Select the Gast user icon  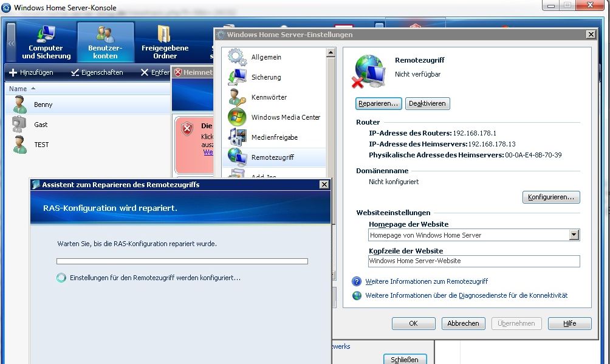click(19, 125)
